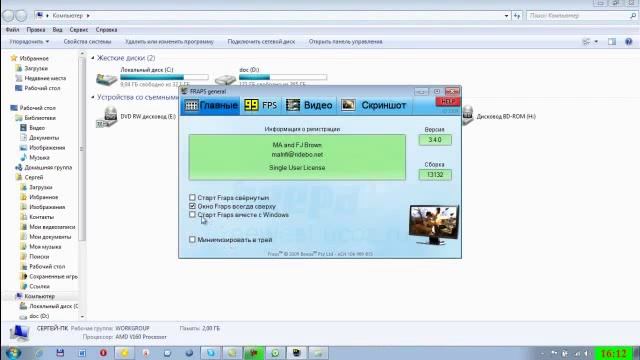
Task: Select the DVD RW дисковод (E:) icon
Action: pos(107,116)
